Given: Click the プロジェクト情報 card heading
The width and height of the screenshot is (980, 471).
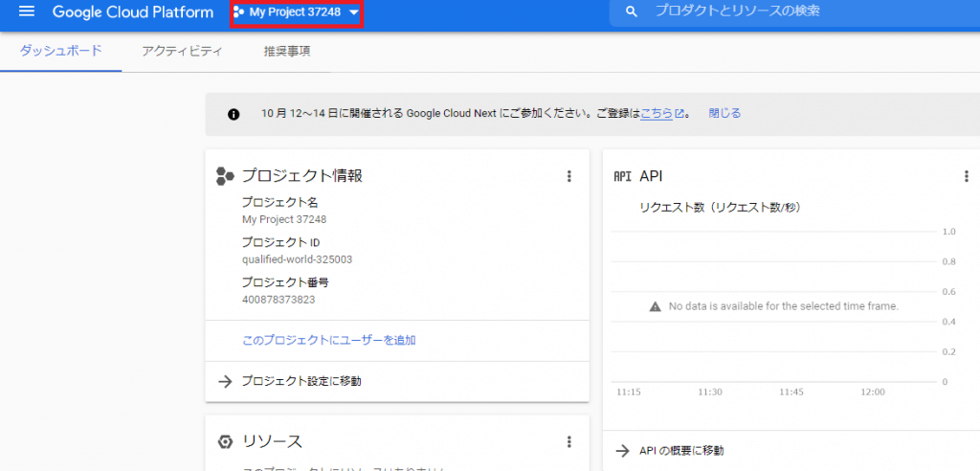Looking at the screenshot, I should [302, 176].
